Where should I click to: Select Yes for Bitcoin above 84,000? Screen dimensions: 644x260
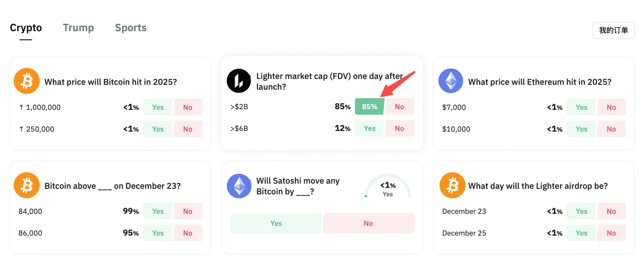pyautogui.click(x=158, y=211)
